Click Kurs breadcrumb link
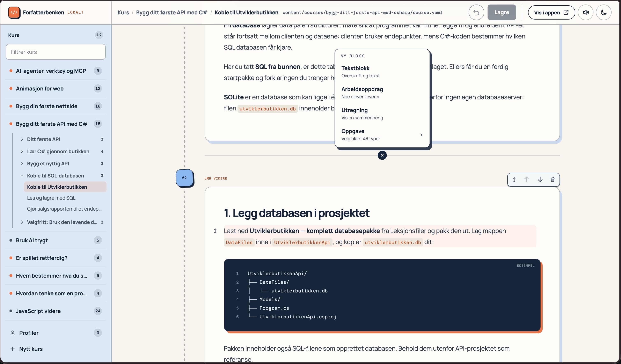Image resolution: width=621 pixels, height=364 pixels. [x=123, y=13]
